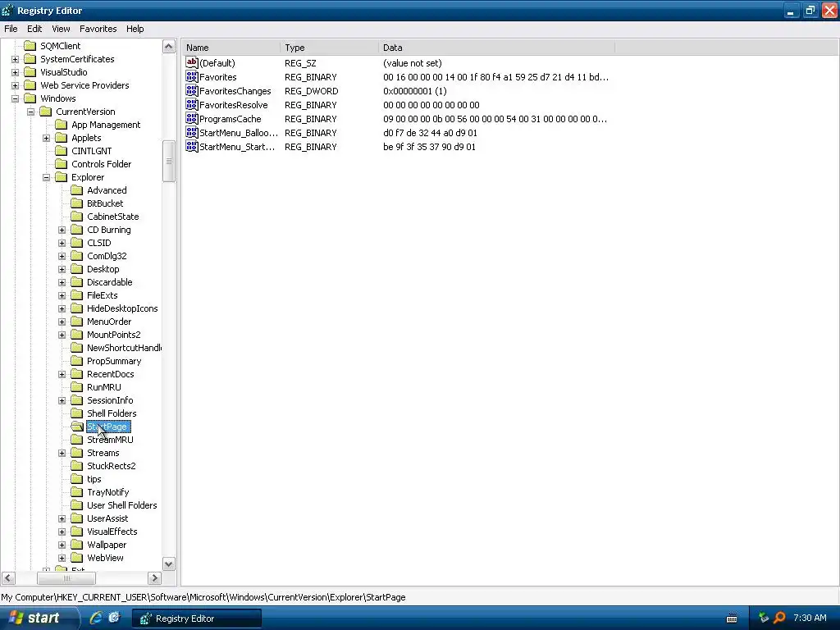Screen dimensions: 840x630
Task: Click tree horizontal scroll left arrow
Action: tap(8, 578)
